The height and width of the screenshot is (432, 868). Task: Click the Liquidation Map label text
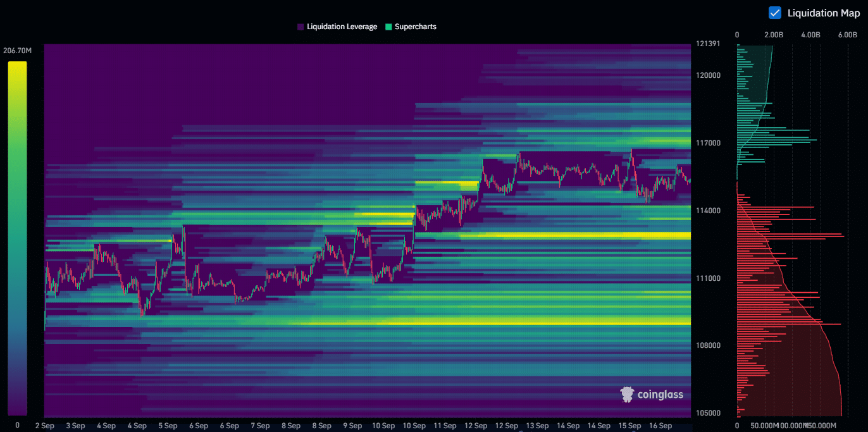coord(823,13)
